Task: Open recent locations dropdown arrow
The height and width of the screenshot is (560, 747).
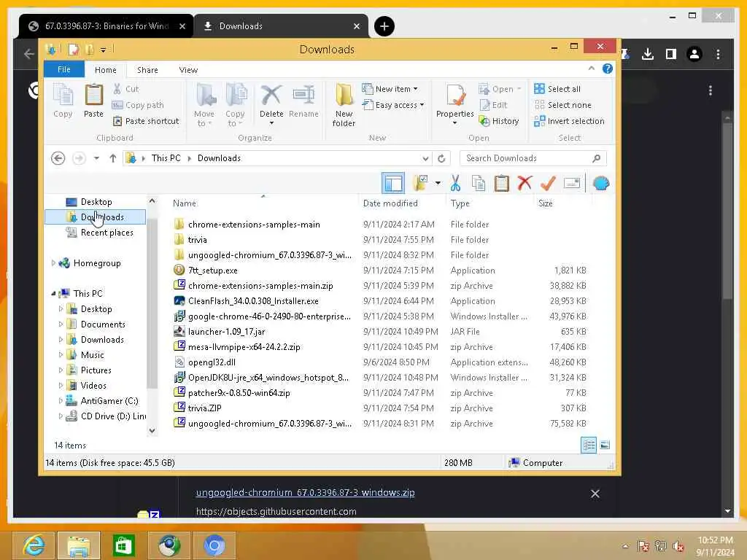Action: coord(96,158)
